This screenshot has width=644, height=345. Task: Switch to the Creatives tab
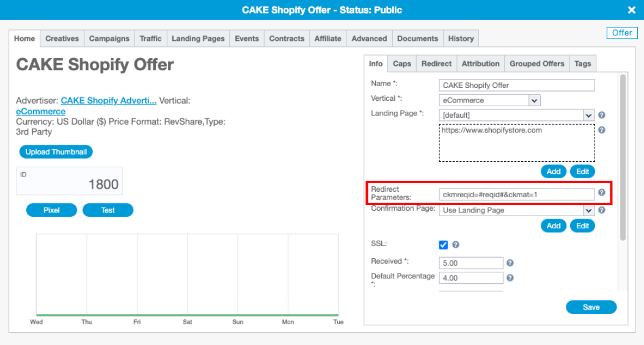pos(62,38)
